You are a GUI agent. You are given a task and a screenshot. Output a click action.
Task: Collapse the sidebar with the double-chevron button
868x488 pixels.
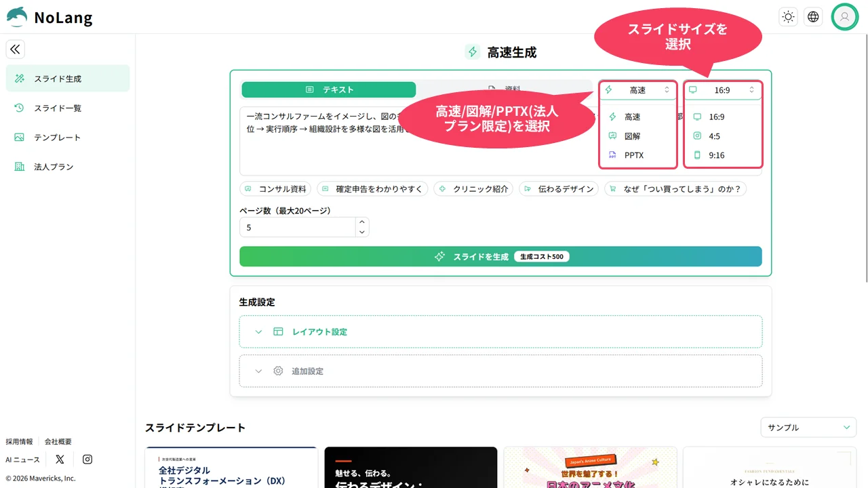[x=15, y=49]
